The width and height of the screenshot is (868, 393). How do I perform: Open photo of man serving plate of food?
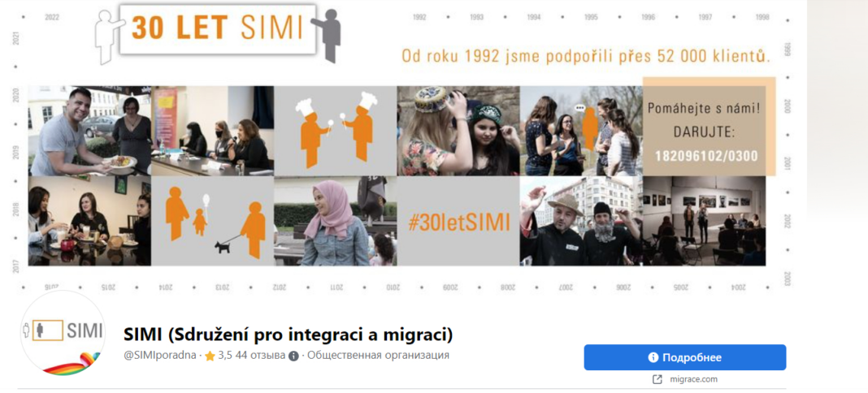point(89,131)
